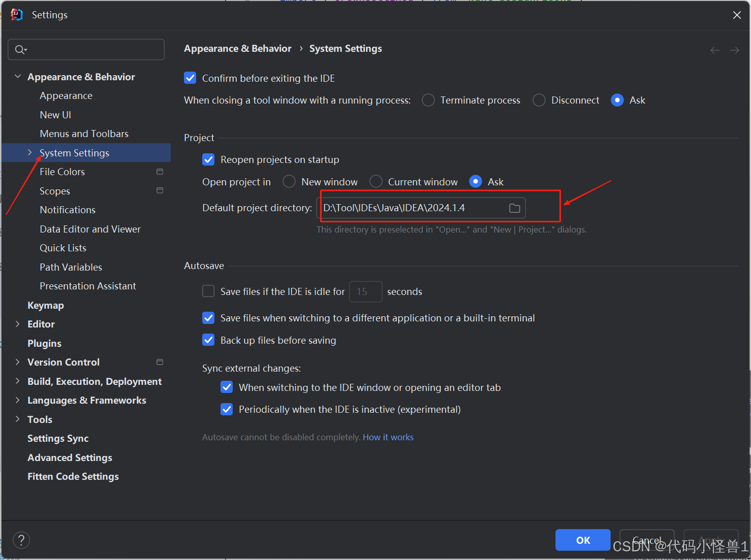Viewport: 751px width, 560px height.
Task: Toggle sync when switching to IDE window
Action: tap(227, 387)
